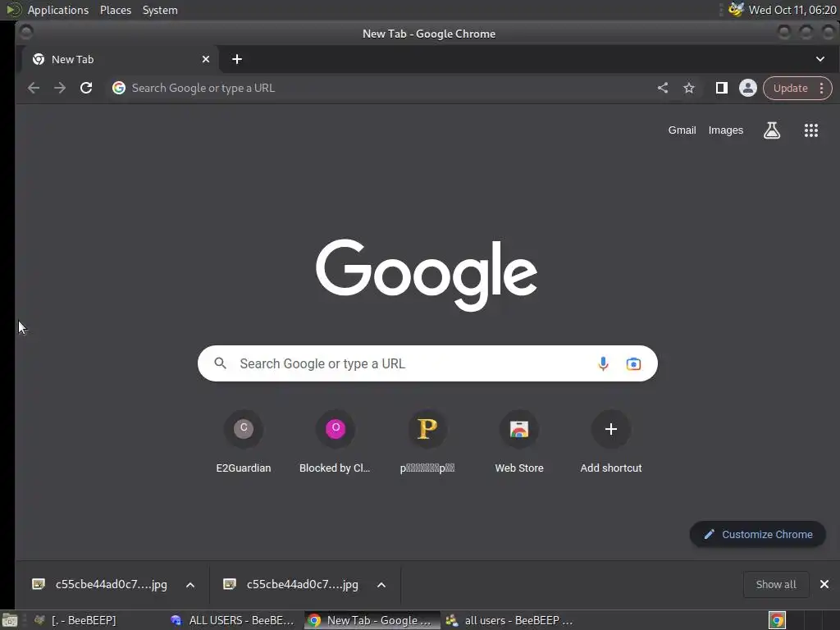Click the clock Wed Oct 11

(x=792, y=10)
